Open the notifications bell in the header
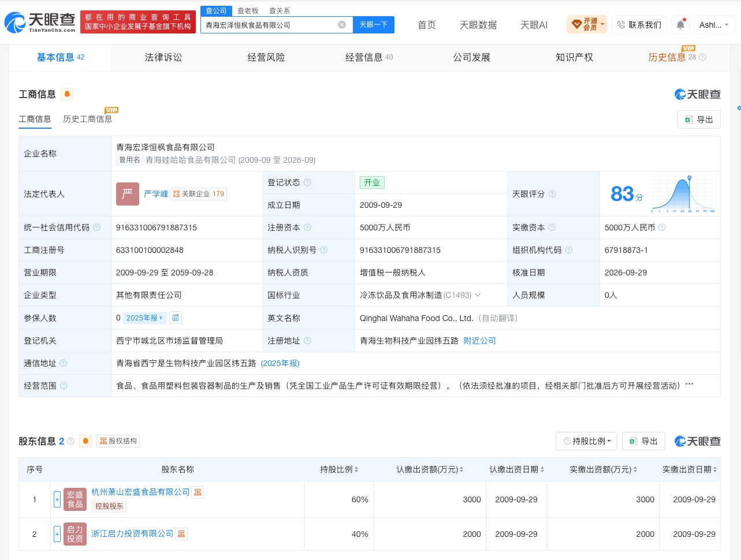Screen dimensions: 741x560 click(680, 25)
